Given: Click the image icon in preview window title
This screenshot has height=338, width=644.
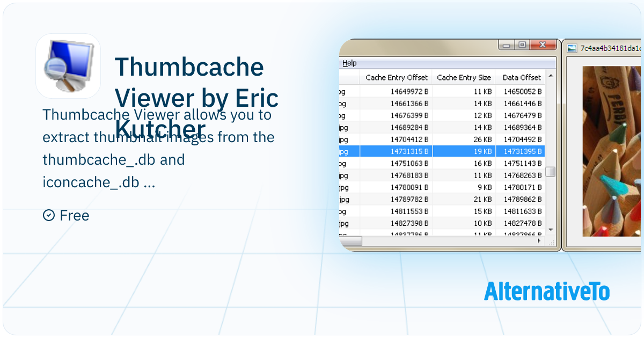Looking at the screenshot, I should [572, 48].
